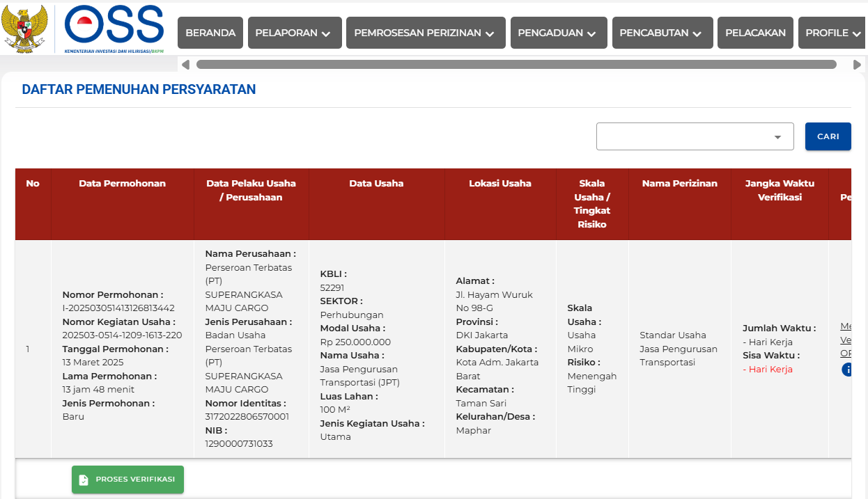
Task: Click the blue info icon in table row
Action: (847, 370)
